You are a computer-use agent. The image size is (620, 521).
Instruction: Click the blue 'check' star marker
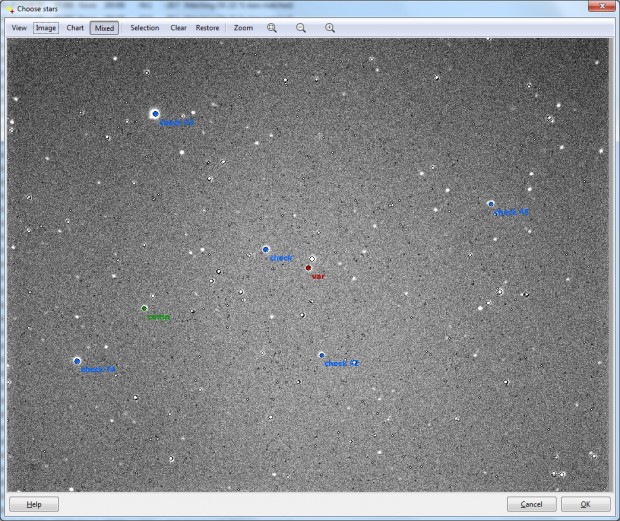[266, 249]
